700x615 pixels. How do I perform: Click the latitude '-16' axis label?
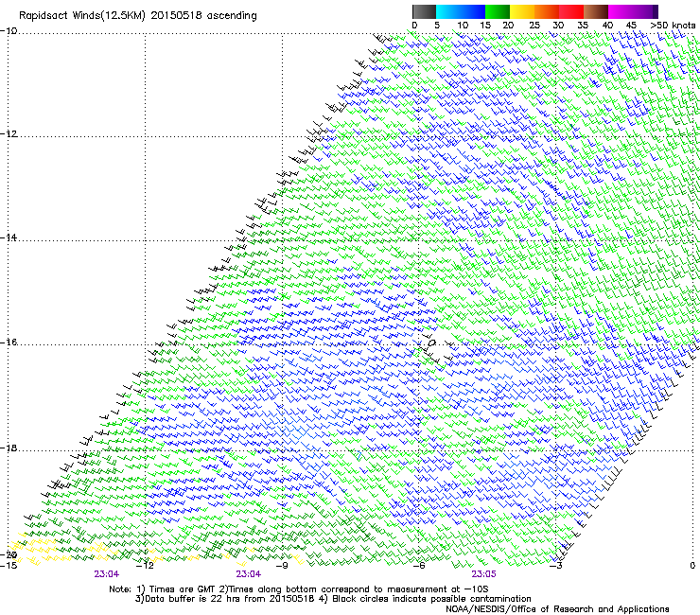point(9,343)
